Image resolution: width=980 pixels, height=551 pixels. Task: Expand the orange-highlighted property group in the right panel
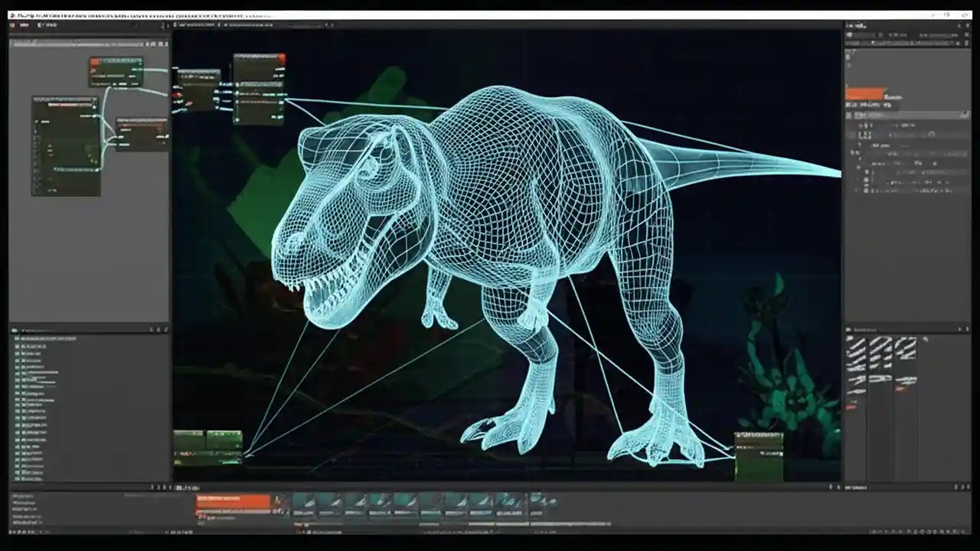click(864, 93)
